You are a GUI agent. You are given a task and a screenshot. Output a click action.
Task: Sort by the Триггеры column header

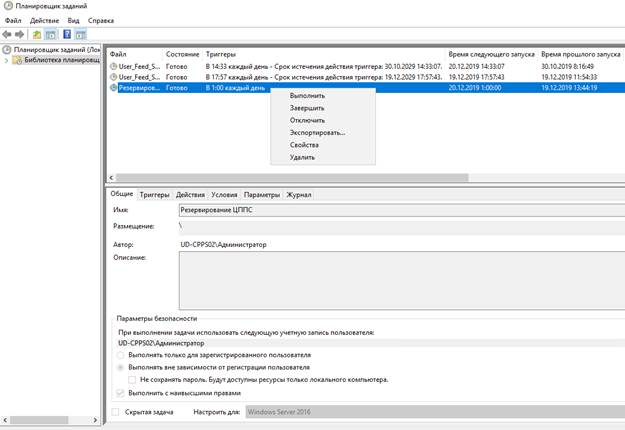[324, 54]
